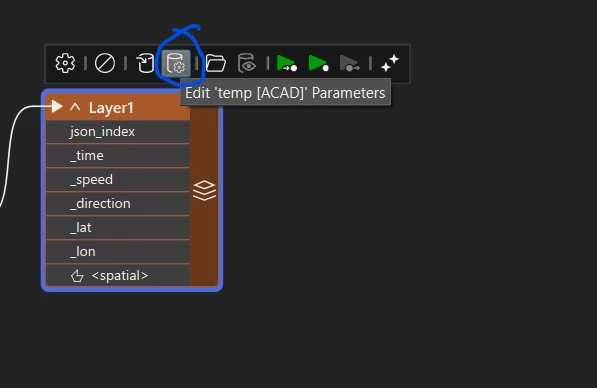
Task: Select the Layer1 header title
Action: (111, 108)
